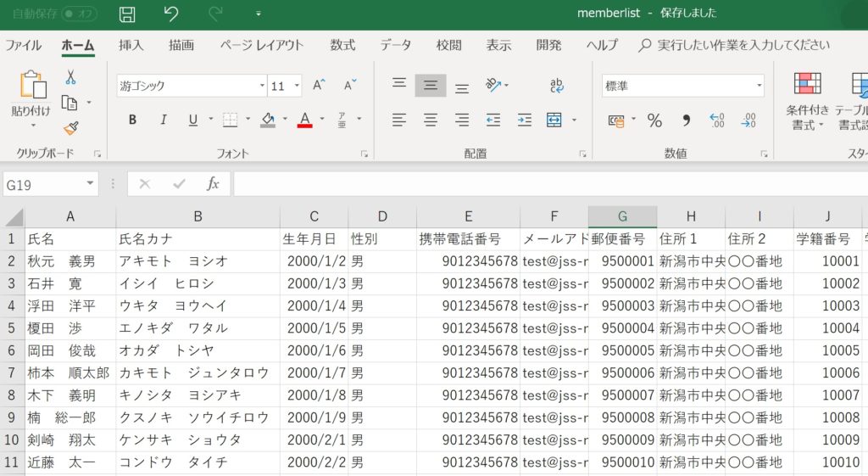868x476 pixels.
Task: Click the Increase Indent icon
Action: [524, 120]
